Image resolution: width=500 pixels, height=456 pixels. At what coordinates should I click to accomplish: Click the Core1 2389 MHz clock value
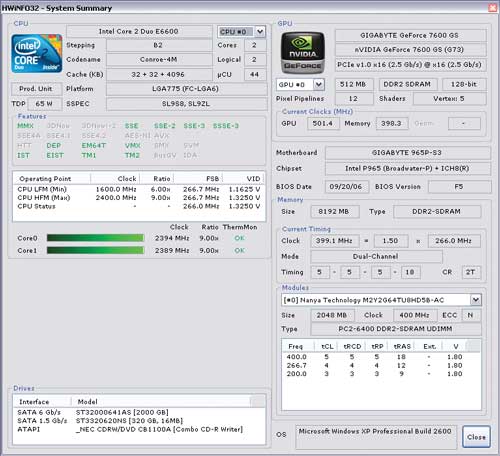click(172, 250)
